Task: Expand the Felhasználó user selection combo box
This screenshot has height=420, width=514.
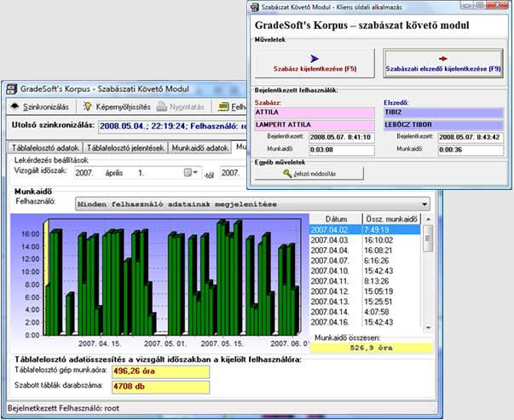Action: click(424, 204)
